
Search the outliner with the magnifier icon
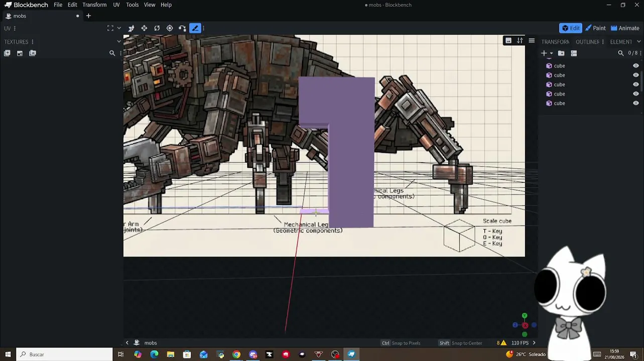(x=620, y=53)
